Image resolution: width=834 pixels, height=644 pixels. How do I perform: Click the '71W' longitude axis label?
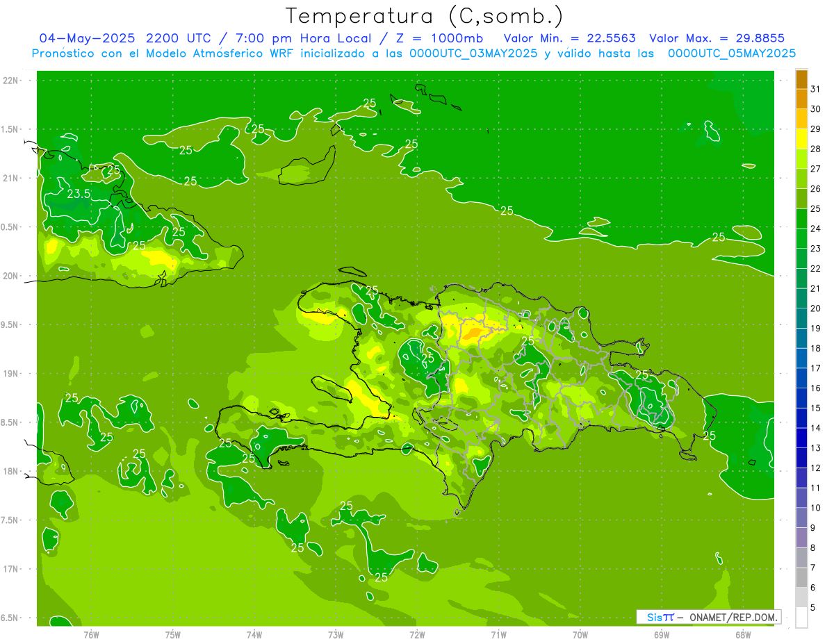(x=498, y=634)
